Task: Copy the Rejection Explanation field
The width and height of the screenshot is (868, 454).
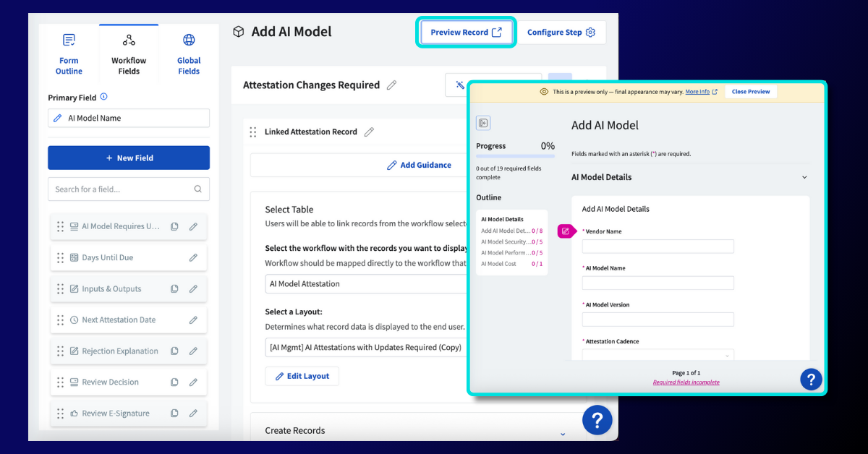Action: (174, 351)
